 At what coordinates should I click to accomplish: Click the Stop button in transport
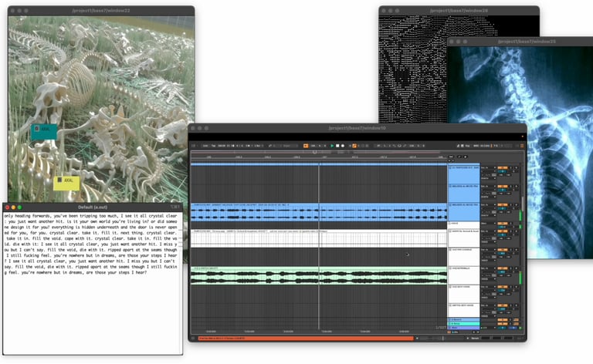point(337,145)
